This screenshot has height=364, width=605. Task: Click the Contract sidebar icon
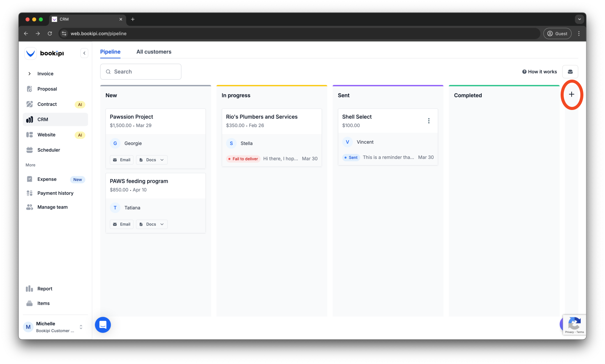click(x=30, y=104)
